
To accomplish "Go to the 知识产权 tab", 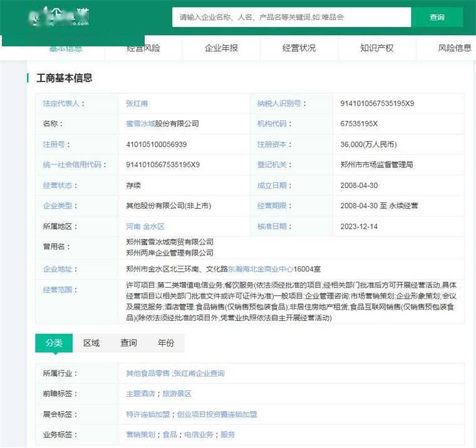I will (377, 48).
